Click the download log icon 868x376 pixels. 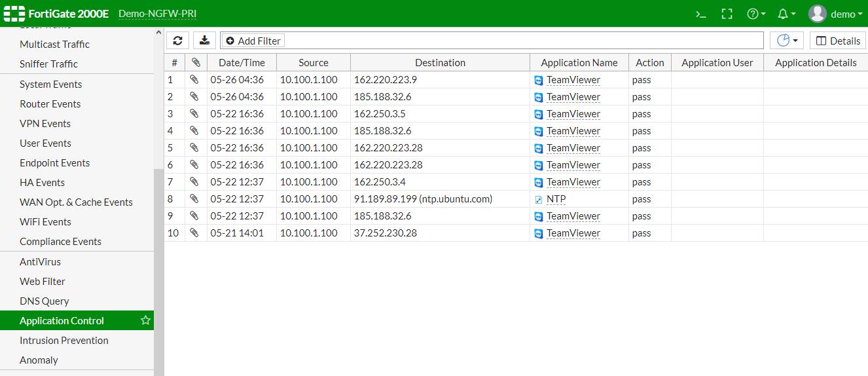tap(205, 41)
